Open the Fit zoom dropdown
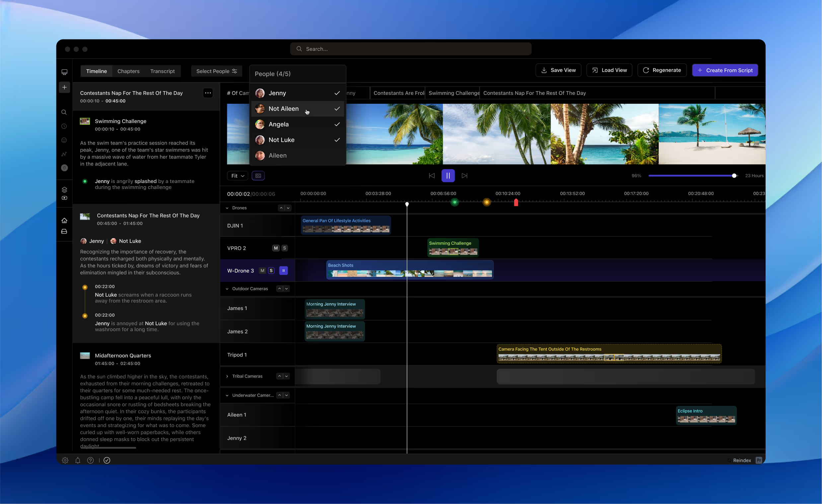The width and height of the screenshot is (822, 504). tap(238, 176)
